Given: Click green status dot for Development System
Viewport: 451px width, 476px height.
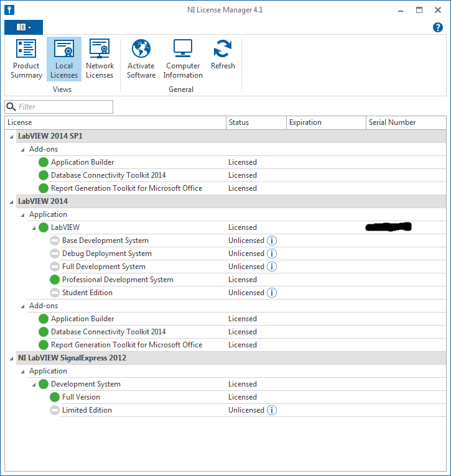Looking at the screenshot, I should tap(44, 384).
